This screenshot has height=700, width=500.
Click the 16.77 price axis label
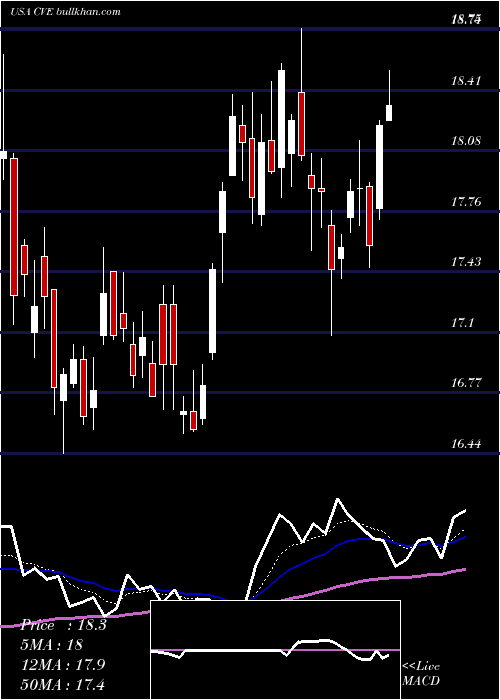click(x=467, y=383)
